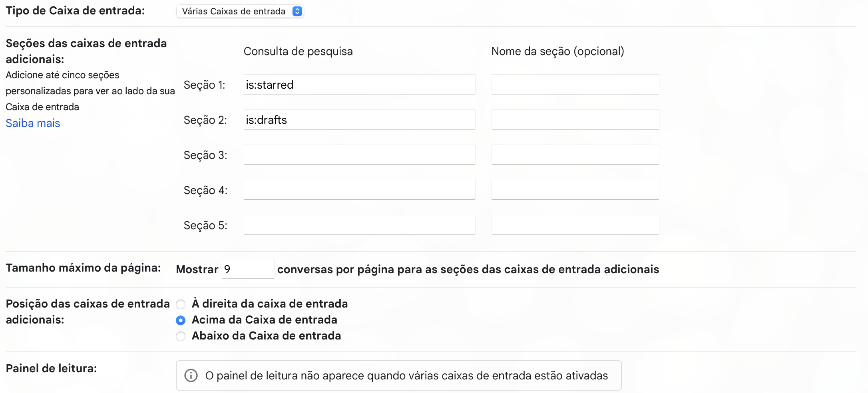Viewport: 868px width, 393px height.
Task: Open the Tipo de Caixa de entrada dropdown
Action: click(x=239, y=11)
